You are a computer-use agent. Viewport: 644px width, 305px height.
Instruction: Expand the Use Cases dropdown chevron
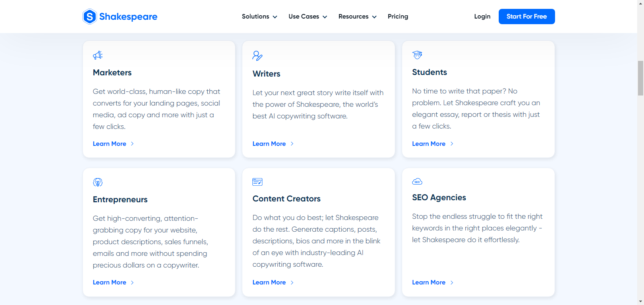(325, 17)
